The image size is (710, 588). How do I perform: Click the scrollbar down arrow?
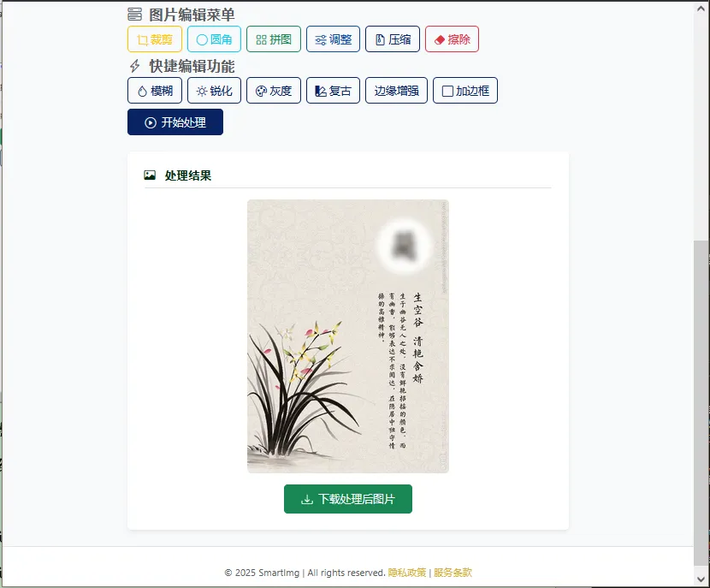tap(701, 579)
